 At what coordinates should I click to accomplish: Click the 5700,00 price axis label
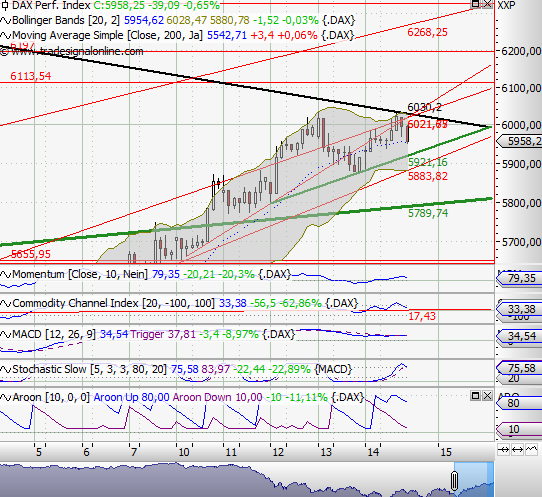(x=521, y=242)
